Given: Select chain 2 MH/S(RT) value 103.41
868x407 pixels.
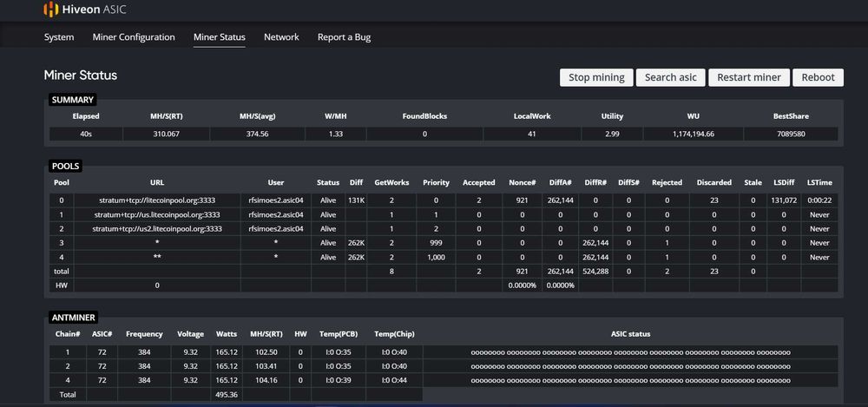Looking at the screenshot, I should pos(266,366).
